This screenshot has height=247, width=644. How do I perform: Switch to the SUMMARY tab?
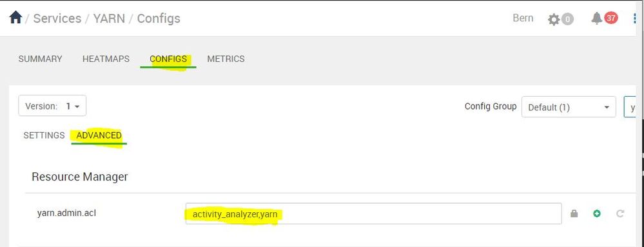tap(40, 59)
